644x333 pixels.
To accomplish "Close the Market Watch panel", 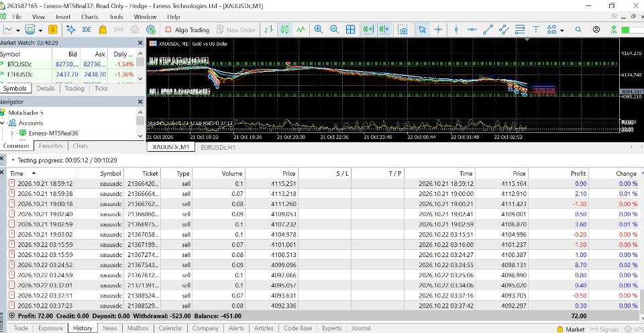I will tap(140, 42).
